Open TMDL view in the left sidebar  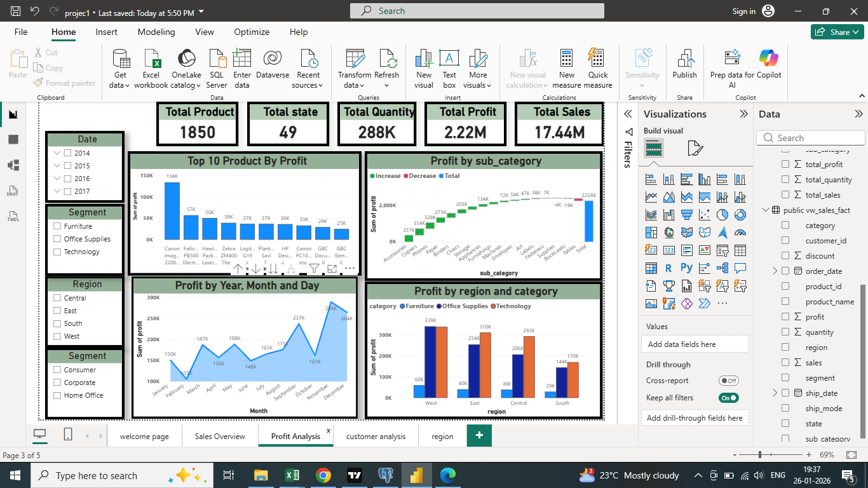13,217
